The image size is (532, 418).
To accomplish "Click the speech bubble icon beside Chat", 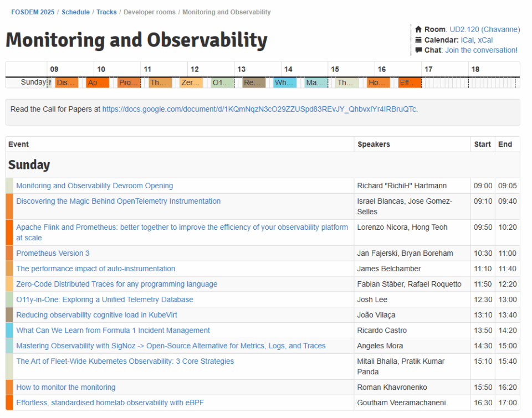I will (x=418, y=50).
